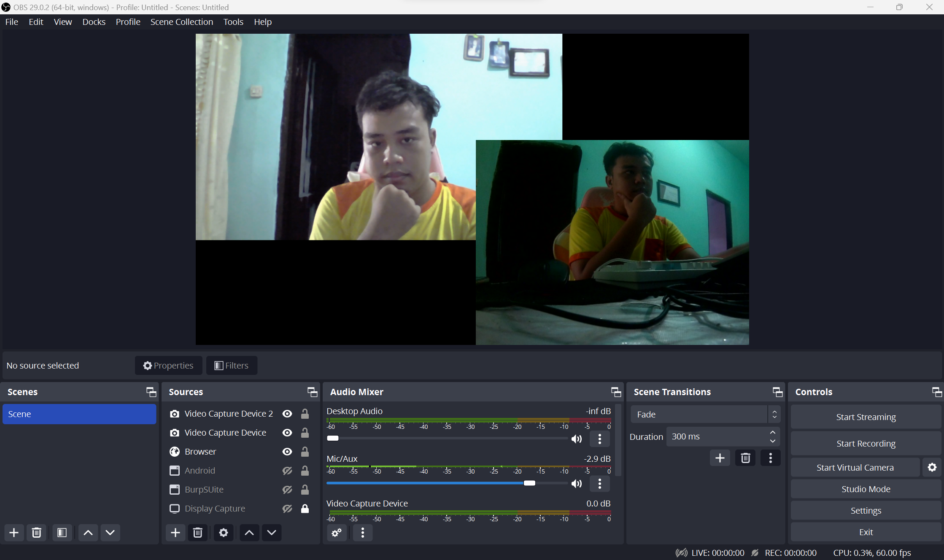Open source properties gear in Sources toolbar
Image resolution: width=944 pixels, height=560 pixels.
pos(224,533)
